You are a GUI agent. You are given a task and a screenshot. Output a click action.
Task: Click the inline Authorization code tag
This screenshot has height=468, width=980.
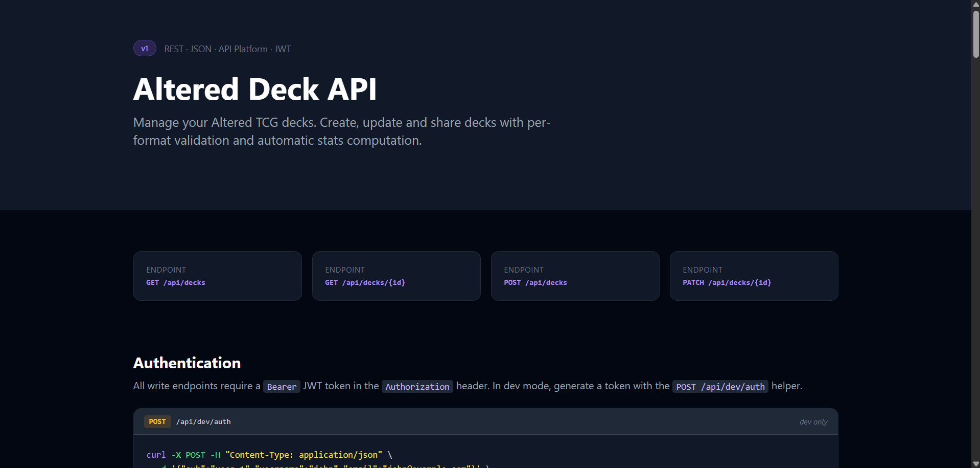tap(417, 387)
